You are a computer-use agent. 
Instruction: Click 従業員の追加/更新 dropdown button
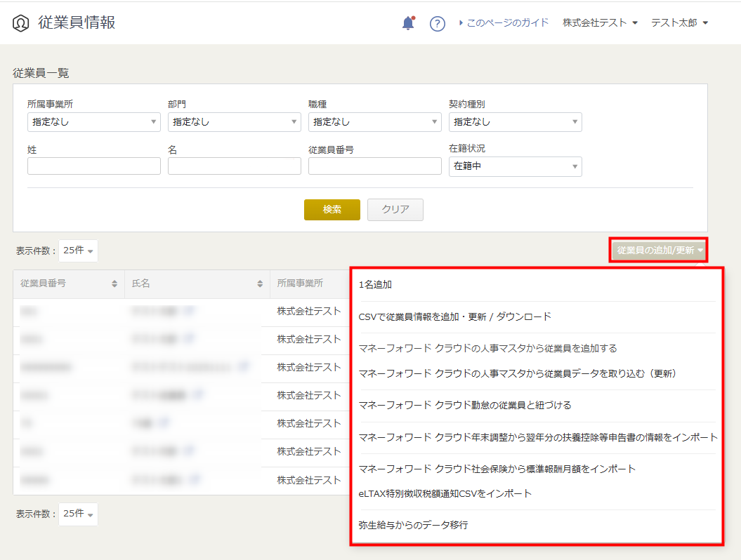click(658, 250)
